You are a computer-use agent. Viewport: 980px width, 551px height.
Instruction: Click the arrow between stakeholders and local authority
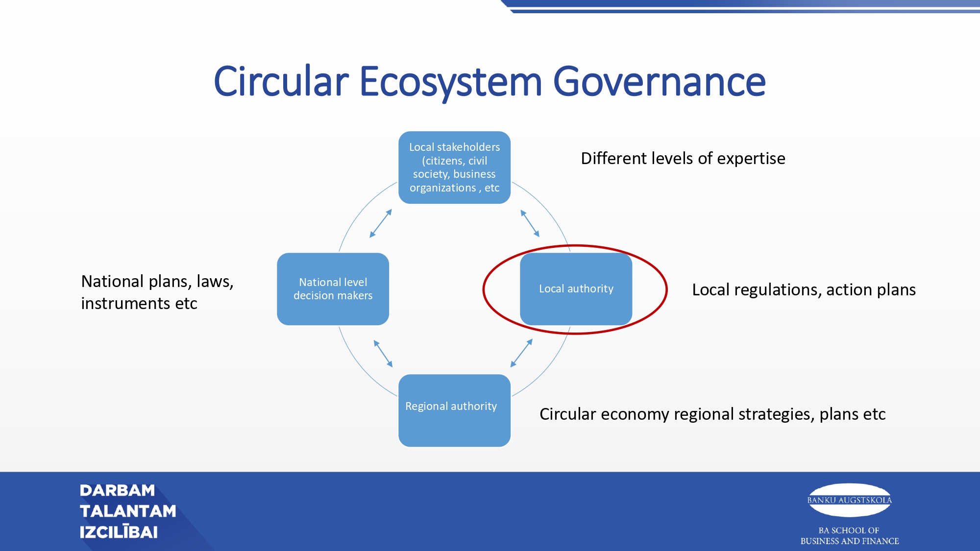(x=530, y=223)
